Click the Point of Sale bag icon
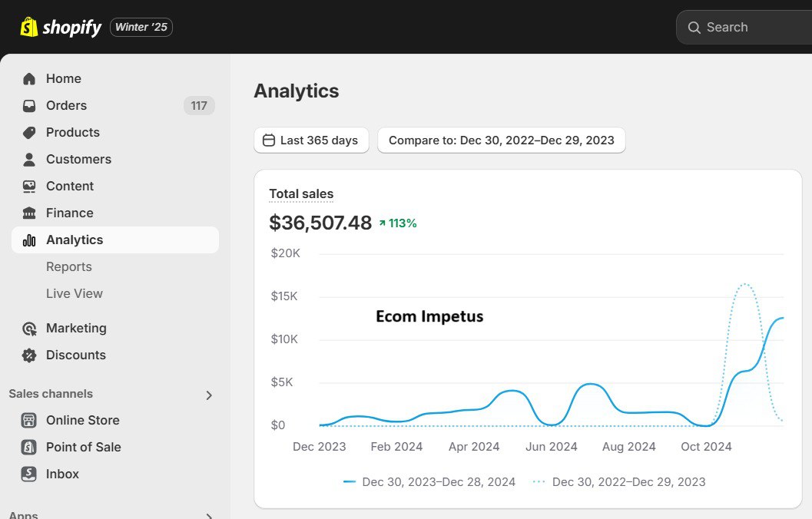This screenshot has height=519, width=812. (29, 447)
